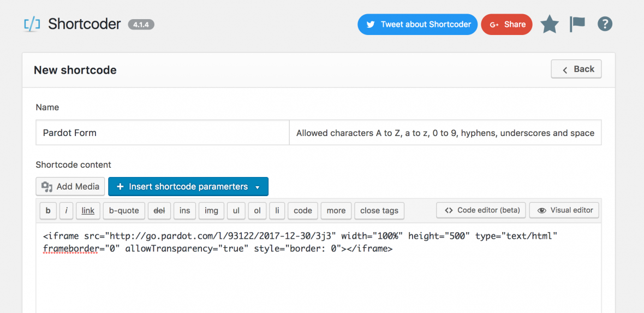Insert code tag with code button
This screenshot has height=313, width=644.
[302, 211]
